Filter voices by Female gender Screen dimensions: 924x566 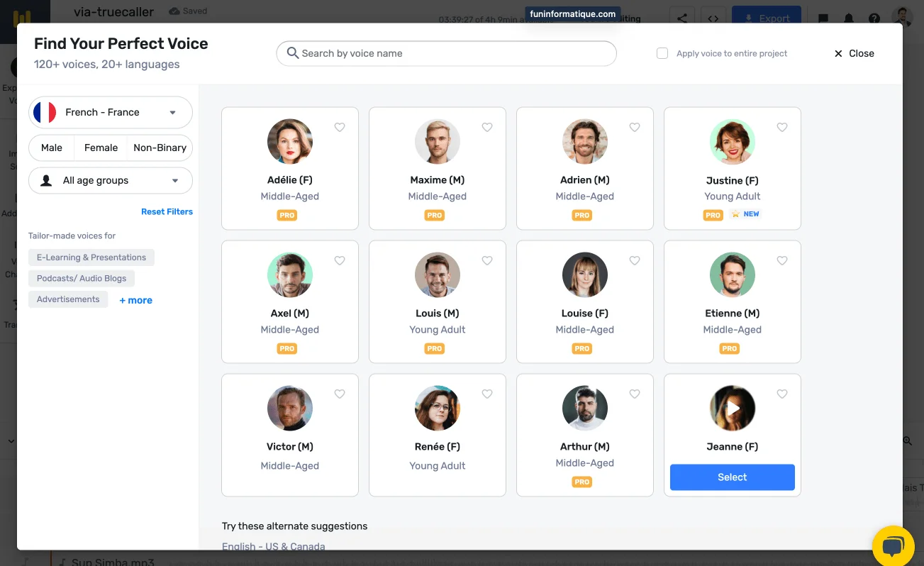click(x=101, y=148)
